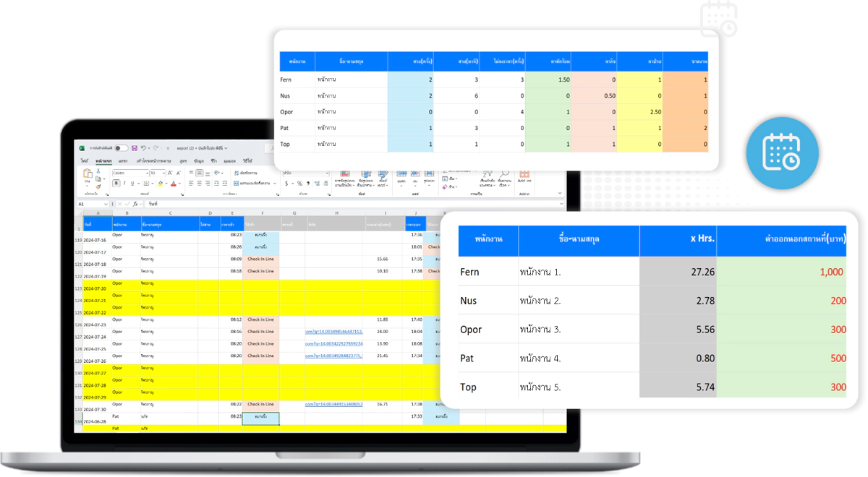Click the Increase Font Size icon
This screenshot has height=477, width=868.
(x=171, y=173)
